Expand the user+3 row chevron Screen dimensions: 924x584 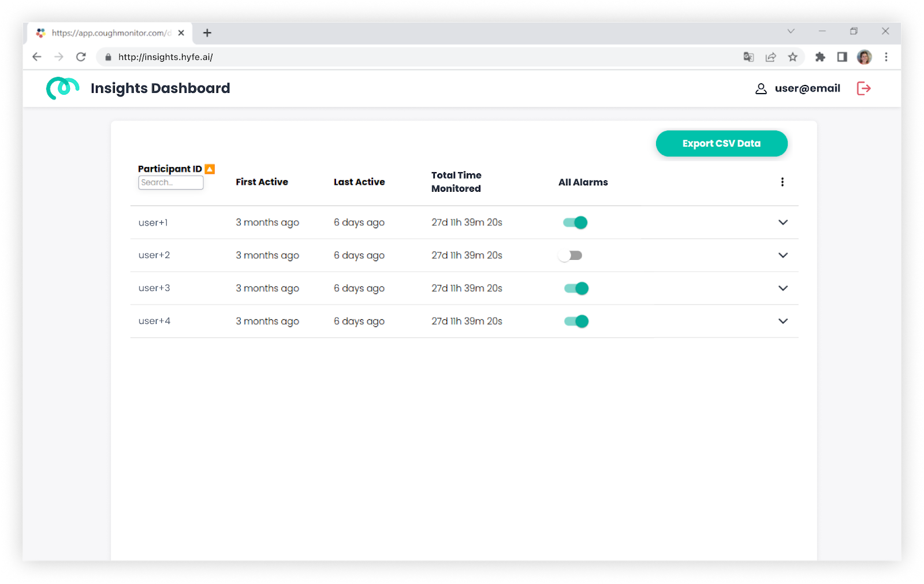tap(783, 288)
